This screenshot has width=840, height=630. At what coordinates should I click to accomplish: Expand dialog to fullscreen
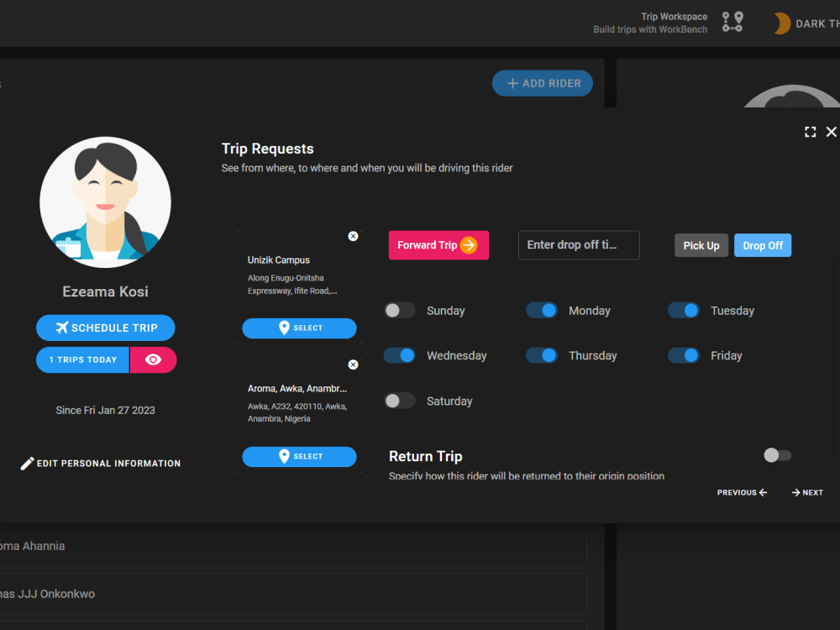[810, 132]
